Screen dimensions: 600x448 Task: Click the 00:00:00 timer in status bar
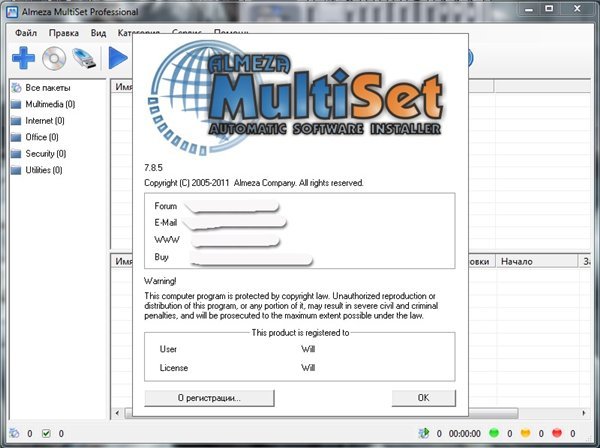pos(465,433)
